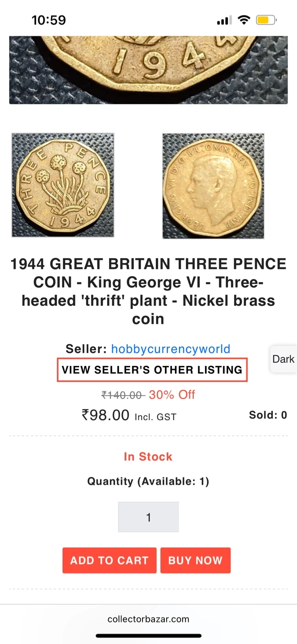The height and width of the screenshot is (644, 297).
Task: Click the struck-through ₹140.00 original price
Action: pyautogui.click(x=123, y=395)
